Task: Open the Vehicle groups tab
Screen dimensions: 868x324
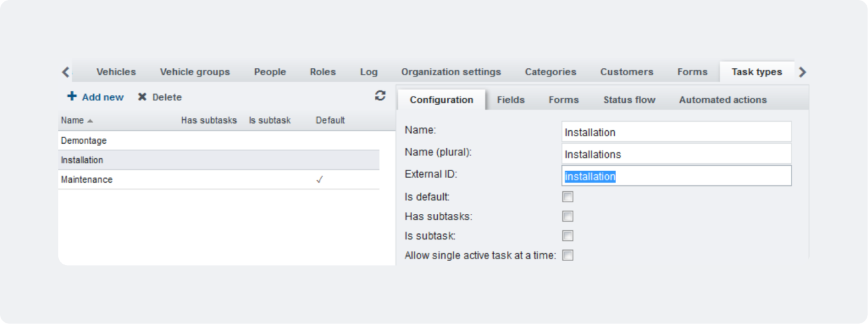Action: click(195, 72)
